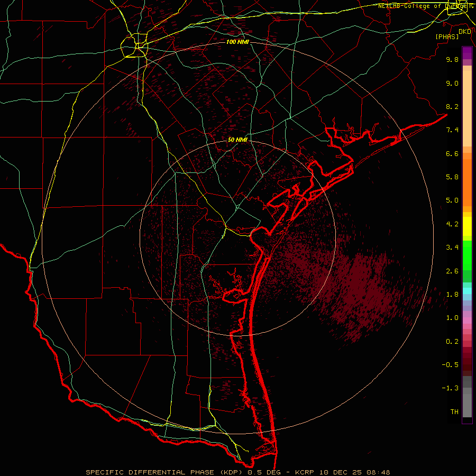
Task: Click the 5.0 legend value
Action: click(x=452, y=200)
